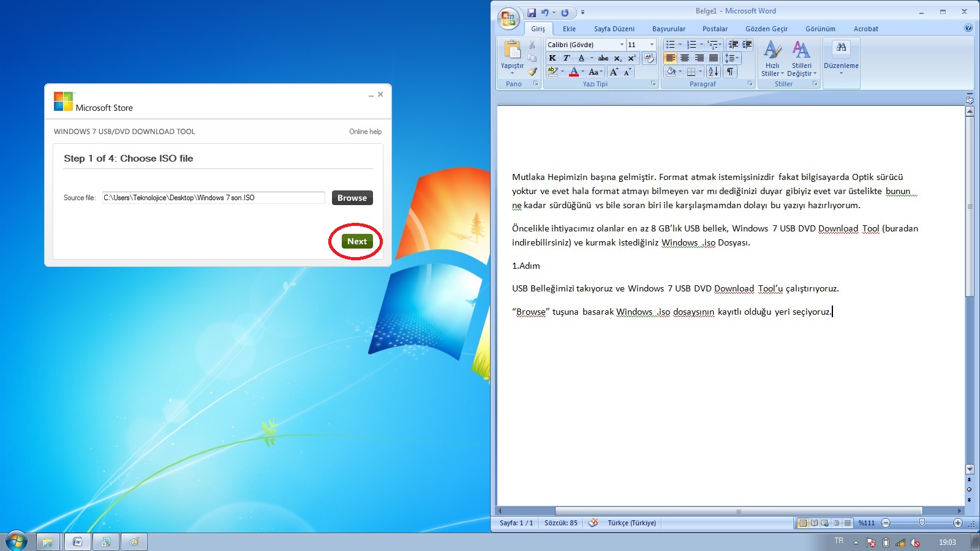Switch to Print Layout view in status bar
This screenshot has width=980, height=551.
[x=802, y=523]
